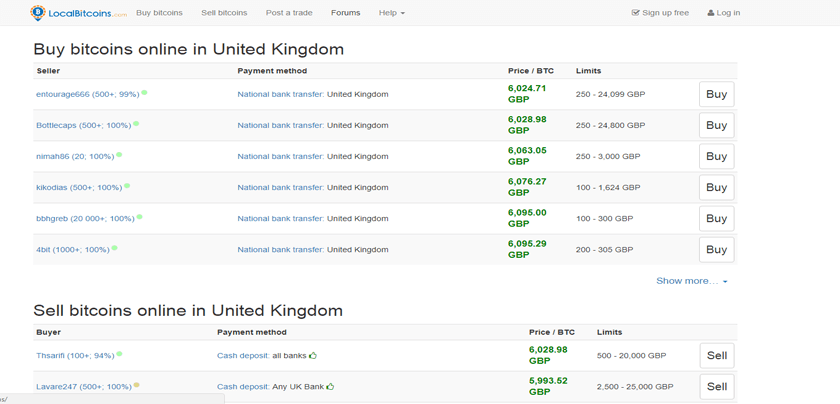Click Buyer column header

(48, 332)
